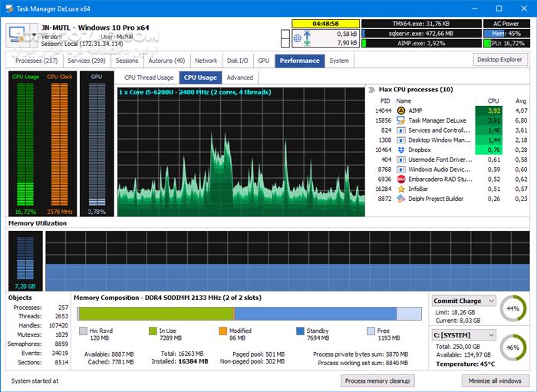Image resolution: width=537 pixels, height=392 pixels.
Task: Click the AC Power indicator
Action: pyautogui.click(x=506, y=24)
